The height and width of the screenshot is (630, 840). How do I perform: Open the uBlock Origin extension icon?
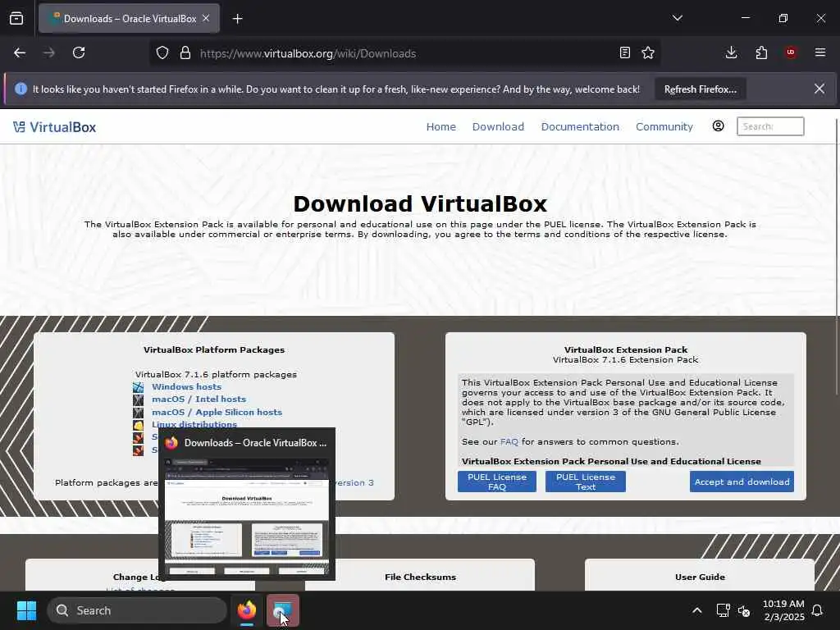click(791, 52)
